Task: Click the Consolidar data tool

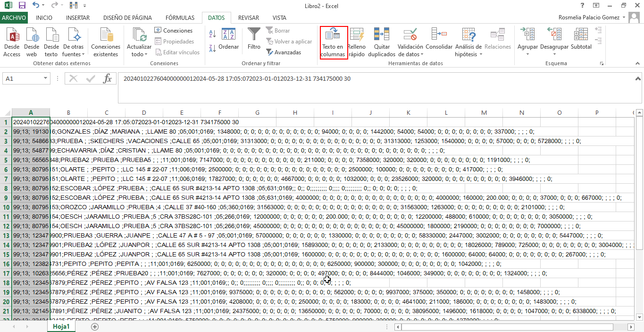Action: click(x=439, y=35)
